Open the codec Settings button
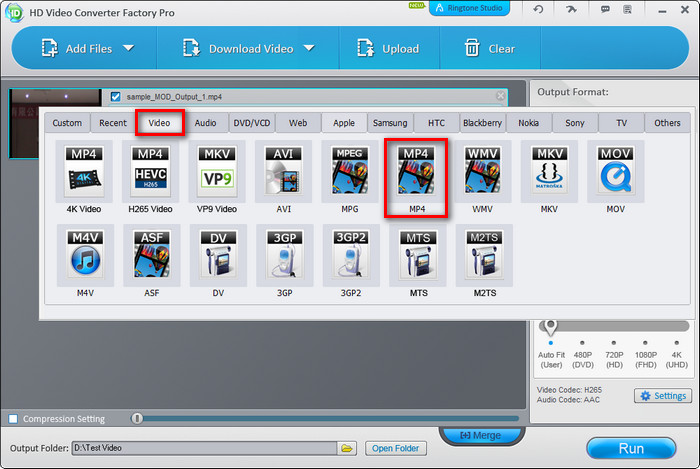The height and width of the screenshot is (469, 700). [663, 396]
